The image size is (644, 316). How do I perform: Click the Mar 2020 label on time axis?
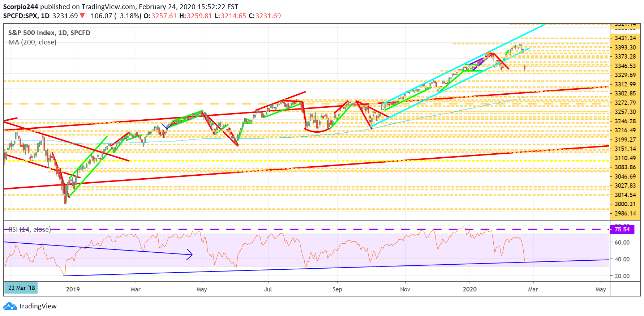533,289
